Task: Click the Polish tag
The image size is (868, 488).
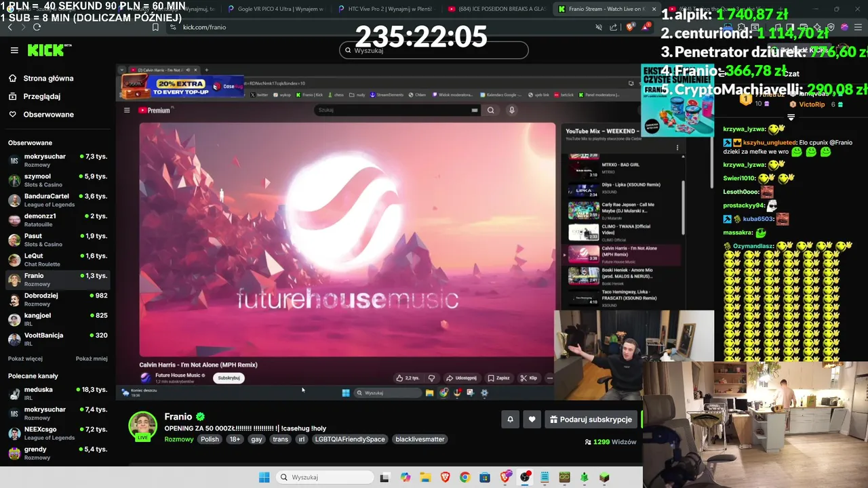Action: [x=210, y=439]
